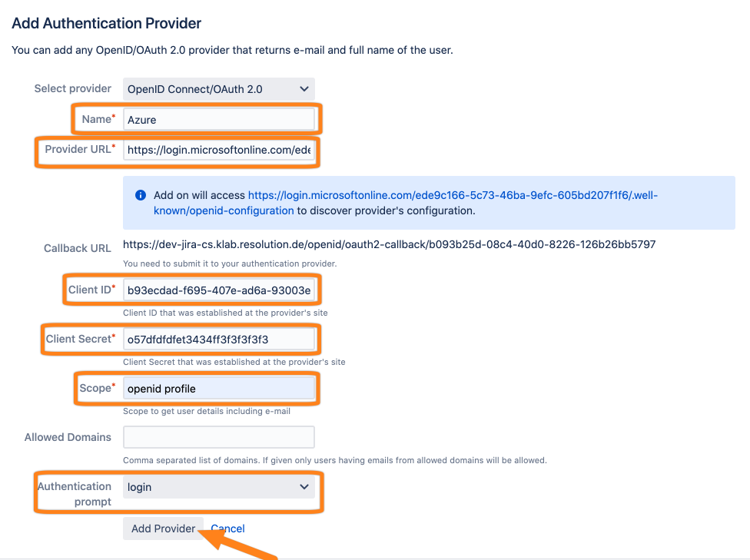Viewport: 750px width, 560px height.
Task: Open the Select provider combo box
Action: point(219,88)
